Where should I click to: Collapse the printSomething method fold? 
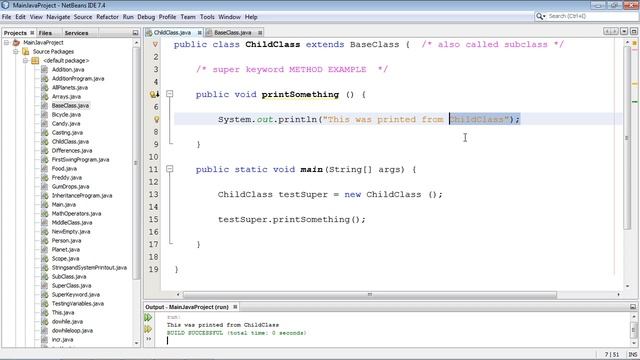(x=169, y=94)
